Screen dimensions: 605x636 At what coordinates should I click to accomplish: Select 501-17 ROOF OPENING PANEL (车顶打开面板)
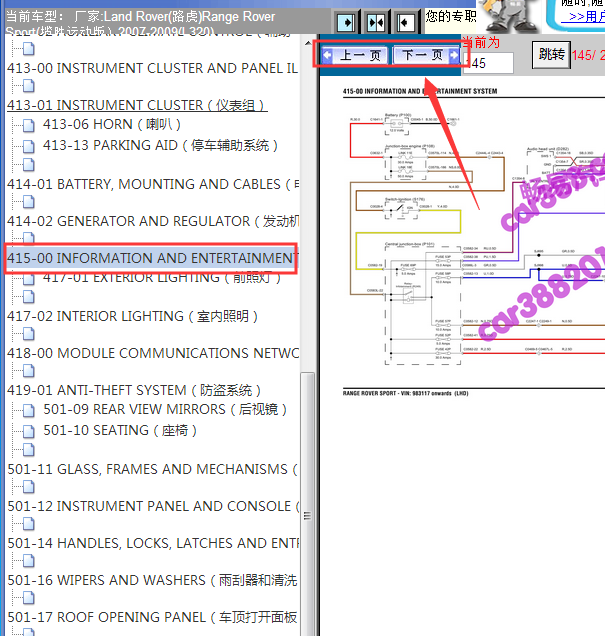point(152,617)
